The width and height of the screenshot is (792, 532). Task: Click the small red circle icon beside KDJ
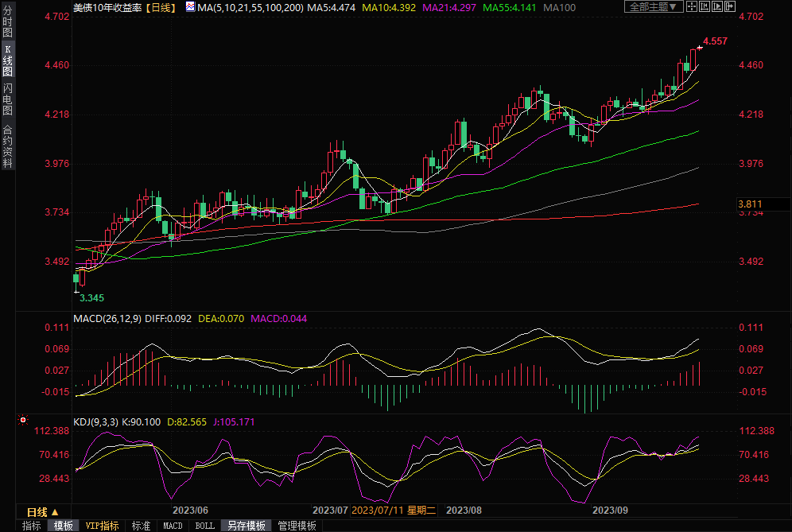tap(22, 419)
